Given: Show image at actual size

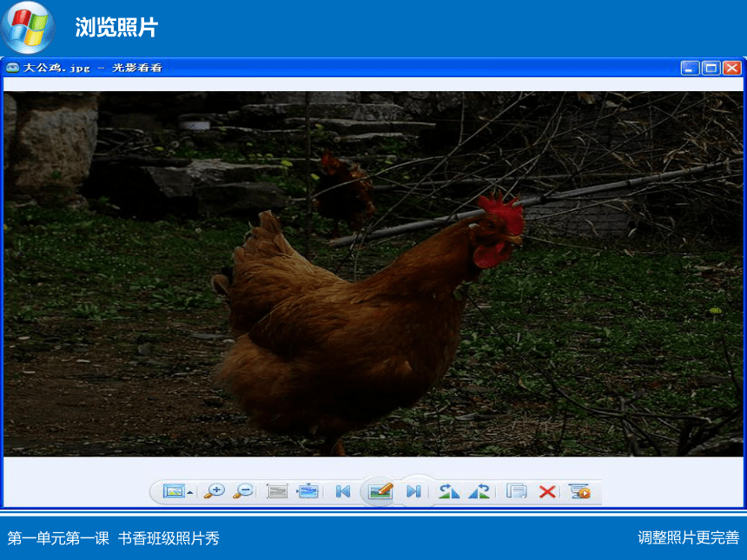Looking at the screenshot, I should point(277,491).
